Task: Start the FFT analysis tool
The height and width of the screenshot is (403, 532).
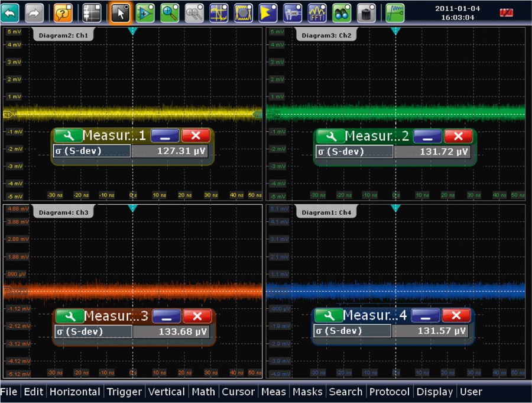Action: [x=317, y=12]
